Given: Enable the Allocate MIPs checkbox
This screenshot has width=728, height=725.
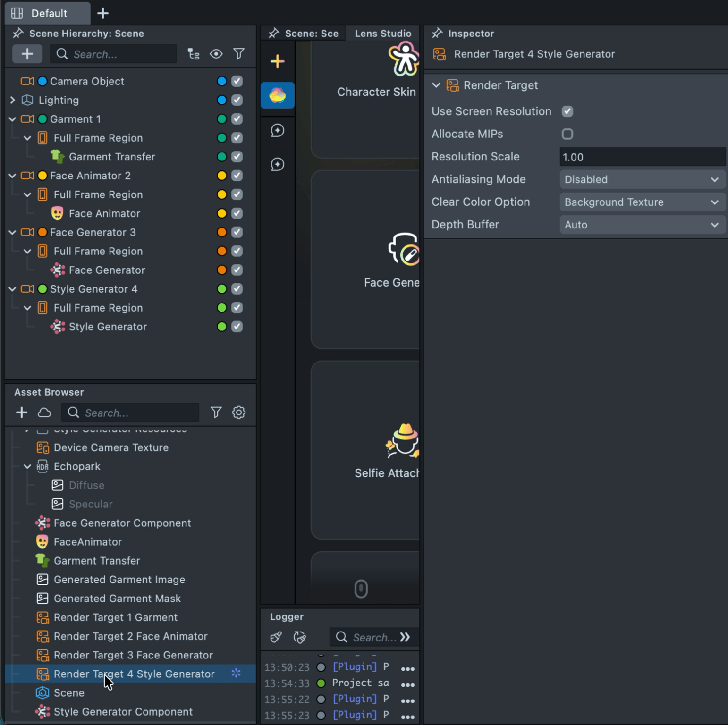Looking at the screenshot, I should pyautogui.click(x=567, y=134).
